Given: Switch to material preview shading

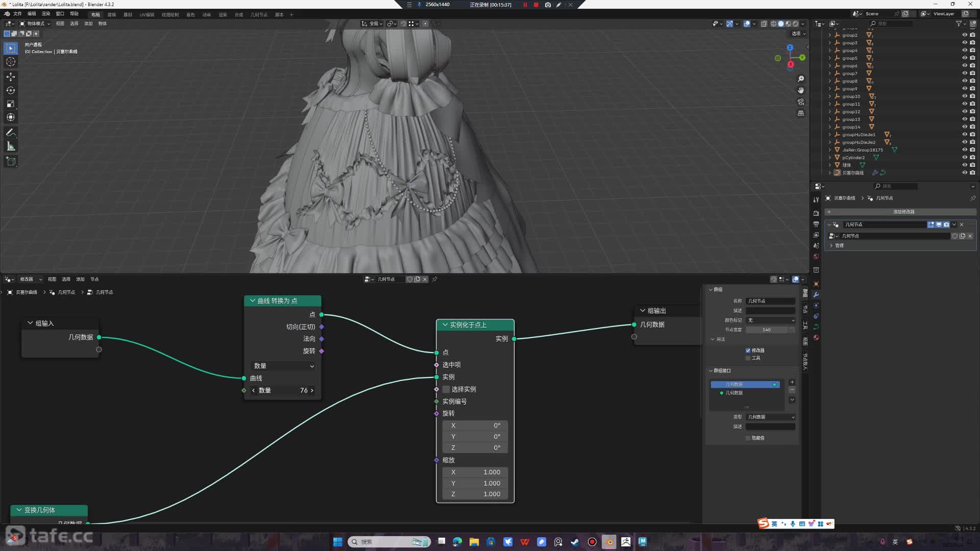Looking at the screenshot, I should 788,23.
